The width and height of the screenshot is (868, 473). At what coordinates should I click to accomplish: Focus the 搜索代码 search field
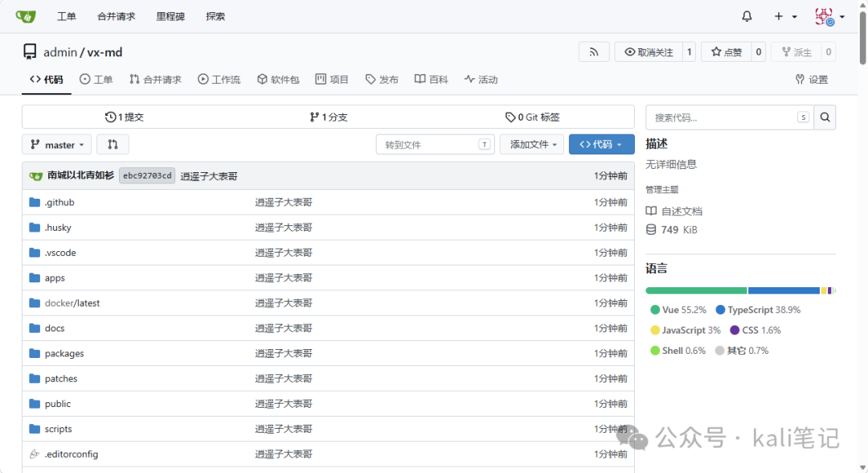click(730, 117)
